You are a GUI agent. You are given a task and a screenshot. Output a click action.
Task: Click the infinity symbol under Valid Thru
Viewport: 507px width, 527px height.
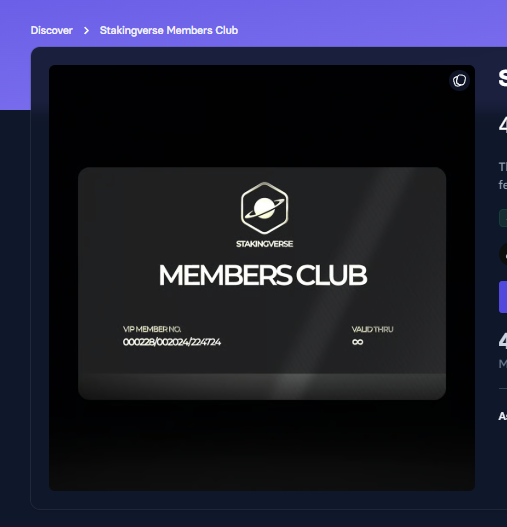[357, 342]
